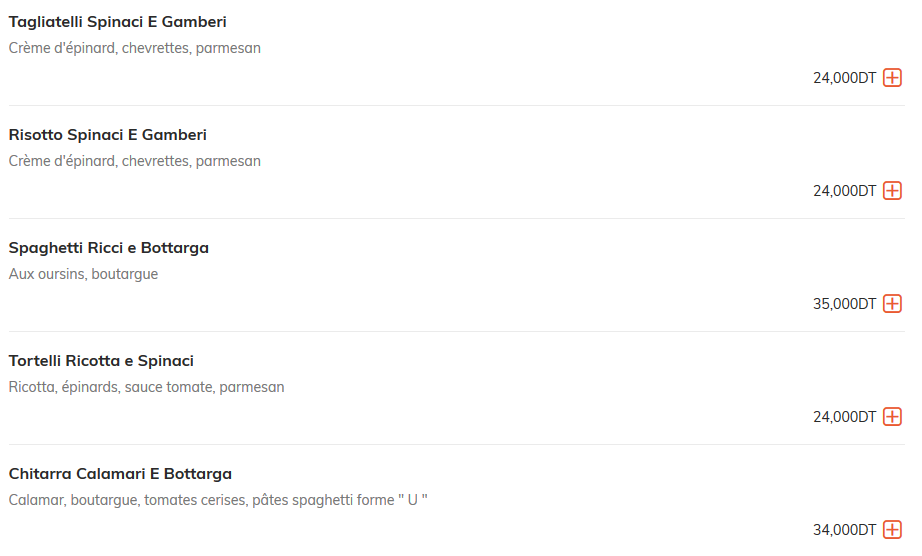The height and width of the screenshot is (556, 922).
Task: Click the 'Calamar, boutargue, tomates cerises' description
Action: pyautogui.click(x=218, y=500)
